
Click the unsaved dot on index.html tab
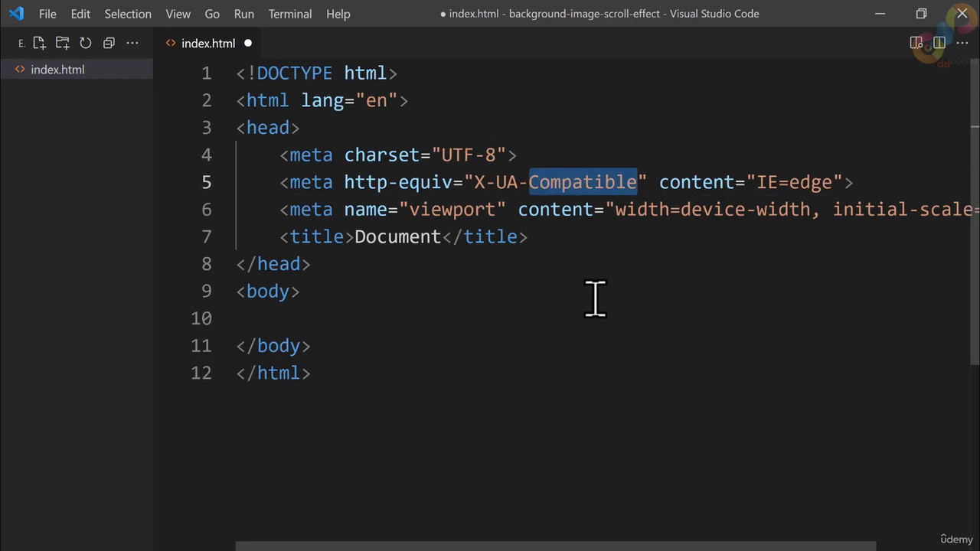click(248, 44)
